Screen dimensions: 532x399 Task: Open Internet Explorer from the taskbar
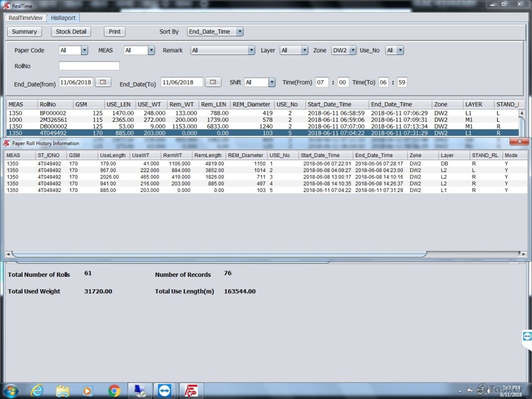(x=37, y=391)
